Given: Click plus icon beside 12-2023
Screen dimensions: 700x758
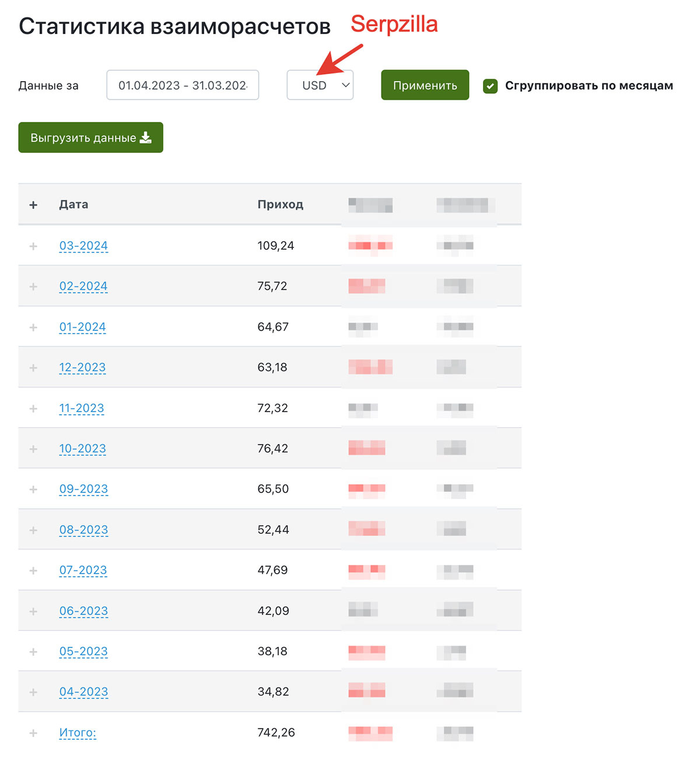Looking at the screenshot, I should [x=33, y=368].
